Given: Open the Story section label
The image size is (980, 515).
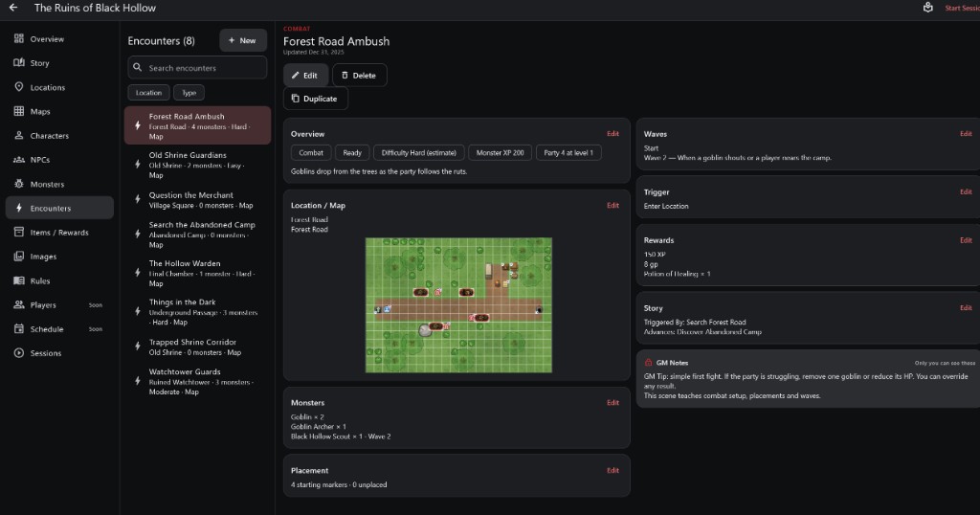Looking at the screenshot, I should click(x=39, y=63).
